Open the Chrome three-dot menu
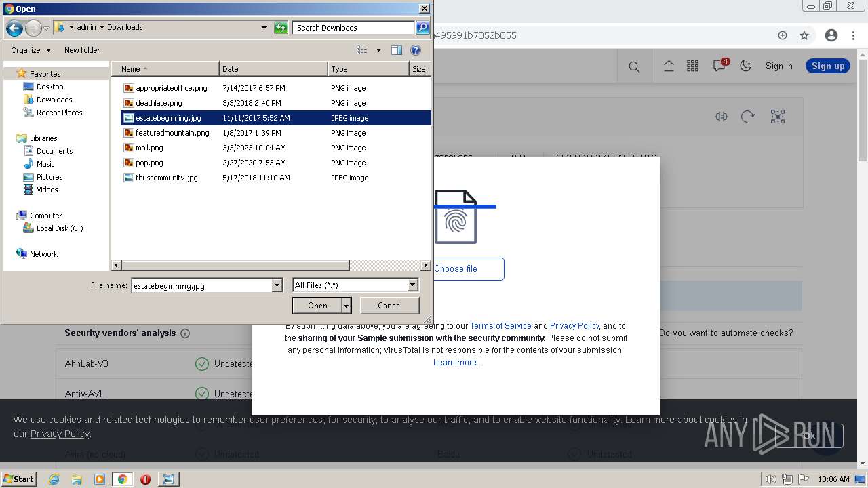This screenshot has width=868, height=488. (x=852, y=35)
